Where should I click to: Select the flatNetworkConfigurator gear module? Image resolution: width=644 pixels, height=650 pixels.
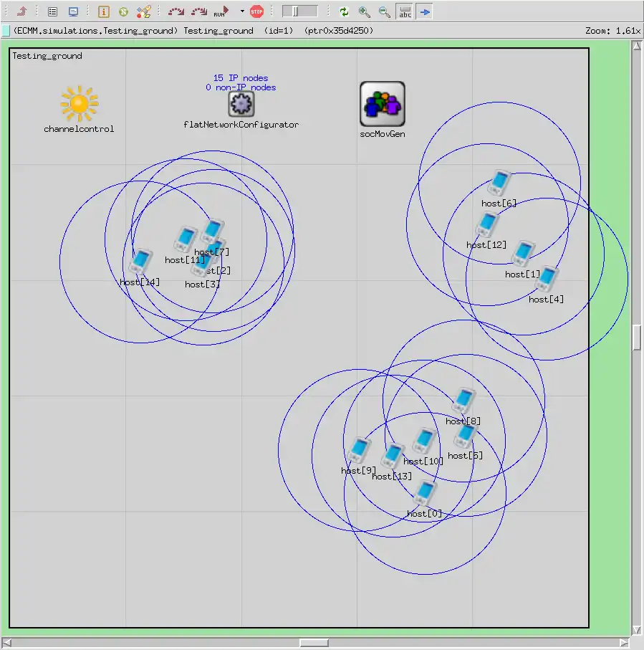(x=241, y=104)
